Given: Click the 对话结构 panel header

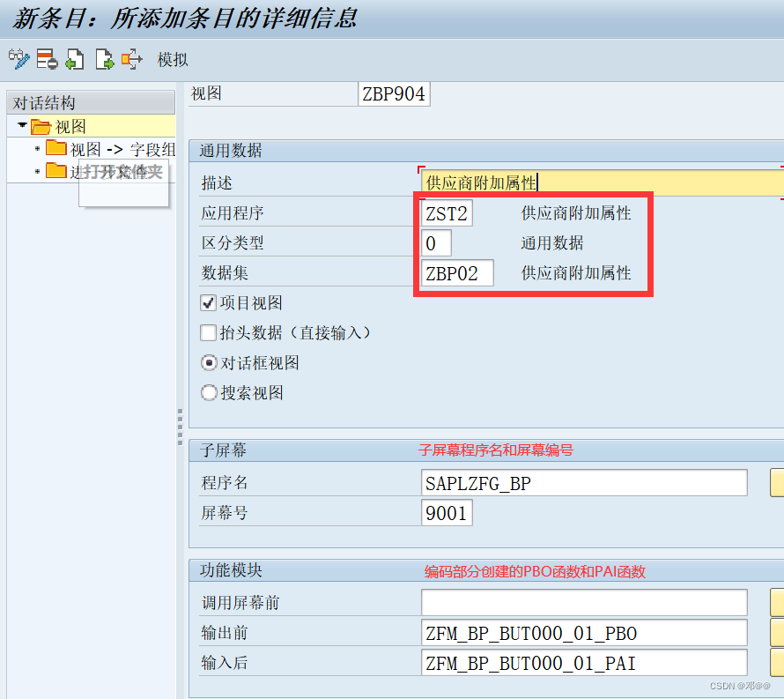Looking at the screenshot, I should tap(91, 102).
